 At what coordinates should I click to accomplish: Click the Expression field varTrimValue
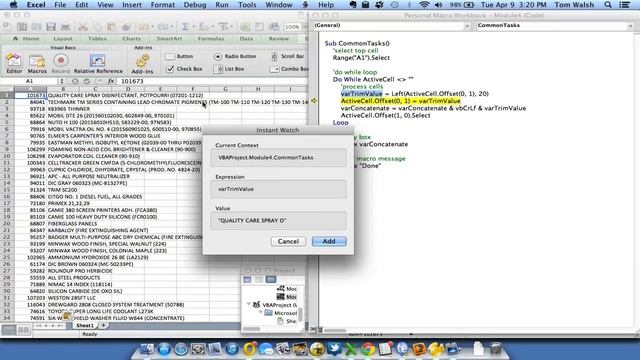click(x=278, y=189)
